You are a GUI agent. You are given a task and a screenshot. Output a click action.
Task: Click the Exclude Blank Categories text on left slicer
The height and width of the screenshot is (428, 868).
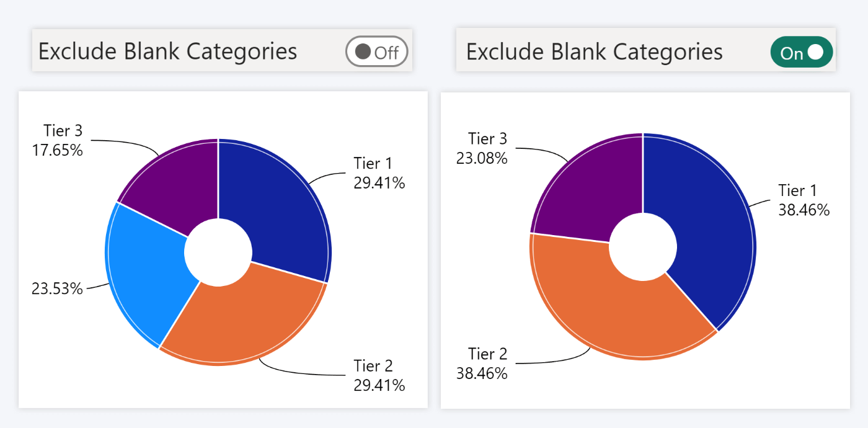pos(167,51)
